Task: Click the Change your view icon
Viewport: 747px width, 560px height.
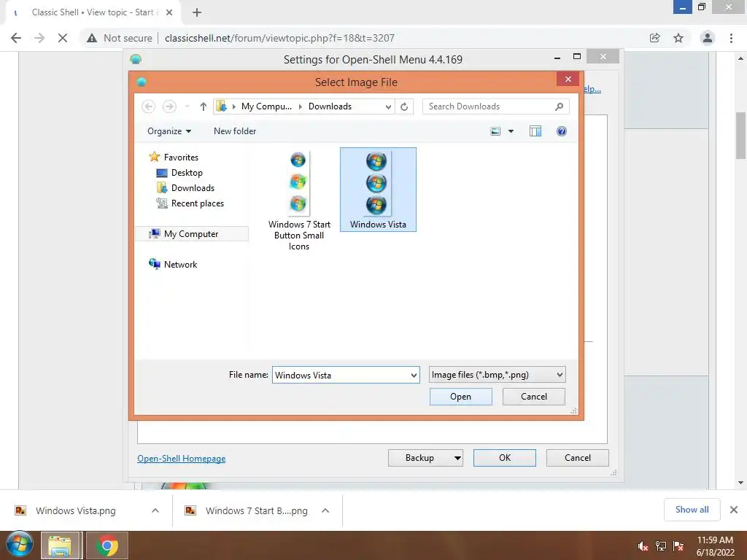Action: pos(495,131)
